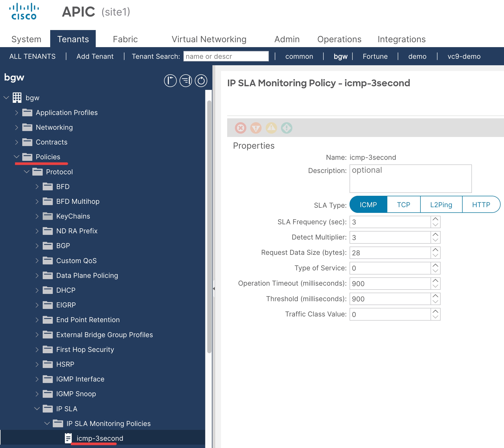This screenshot has width=504, height=448.
Task: Open the Operations tab
Action: [339, 39]
